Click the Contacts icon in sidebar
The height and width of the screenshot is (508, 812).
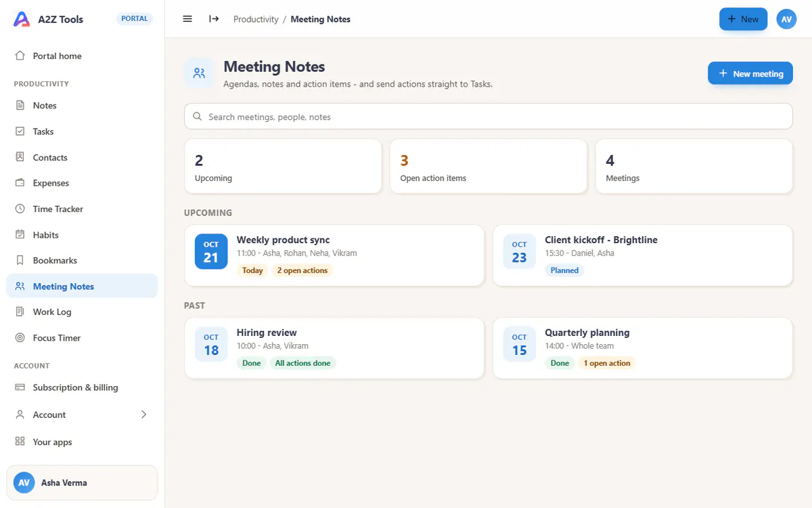pyautogui.click(x=20, y=157)
